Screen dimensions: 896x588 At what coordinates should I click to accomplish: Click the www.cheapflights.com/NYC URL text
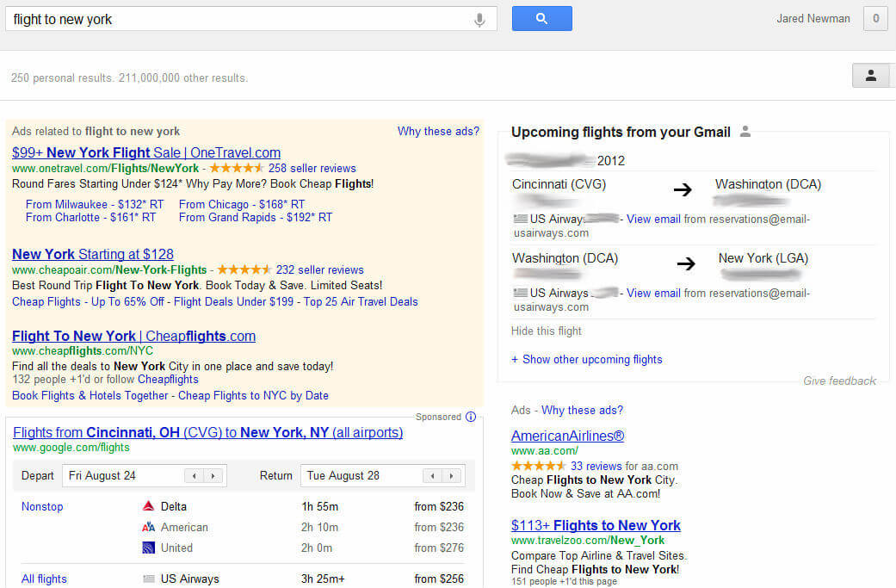click(83, 351)
